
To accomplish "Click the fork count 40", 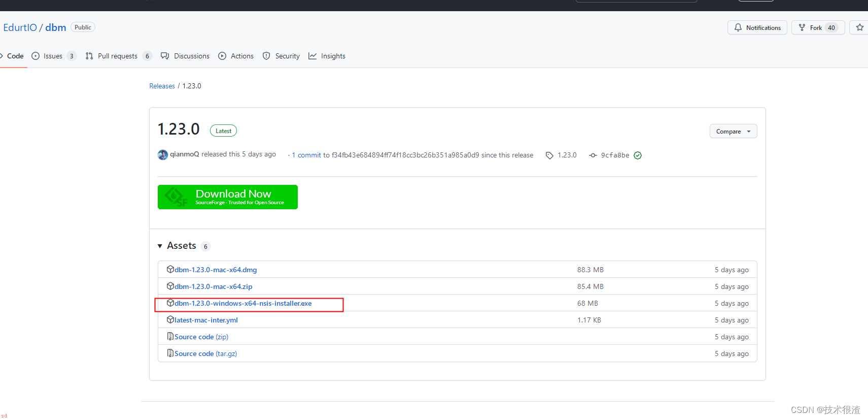I will 831,27.
